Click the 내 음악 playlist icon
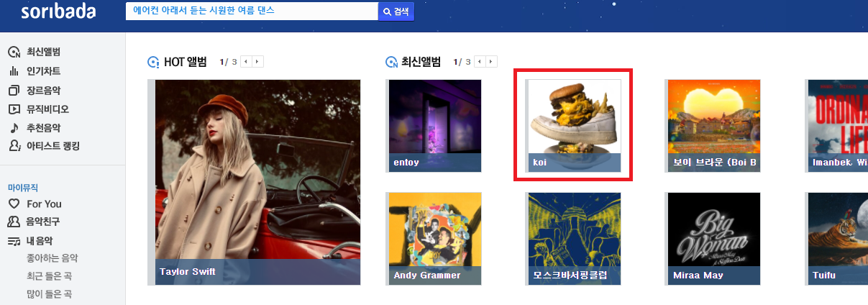Image resolution: width=868 pixels, height=305 pixels. [14, 241]
